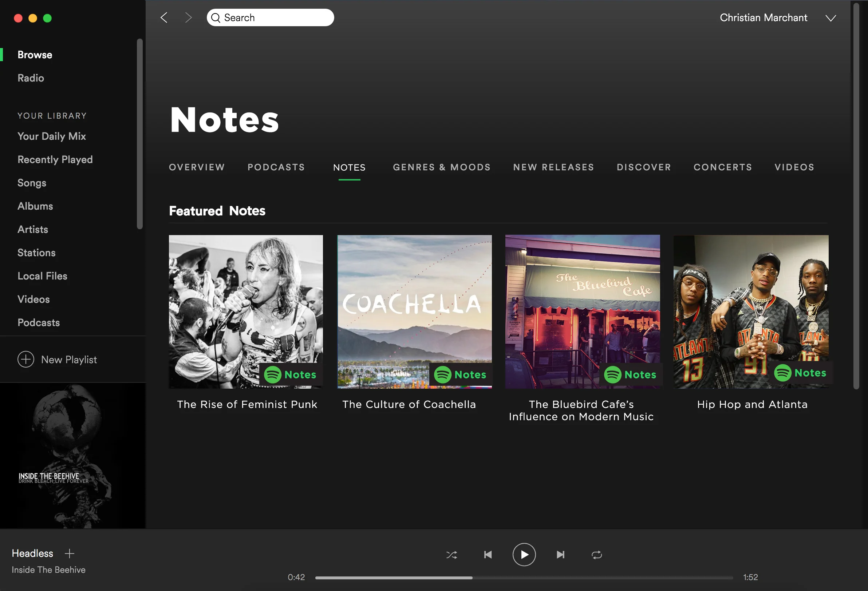
Task: Switch to the Videos tab
Action: 794,167
